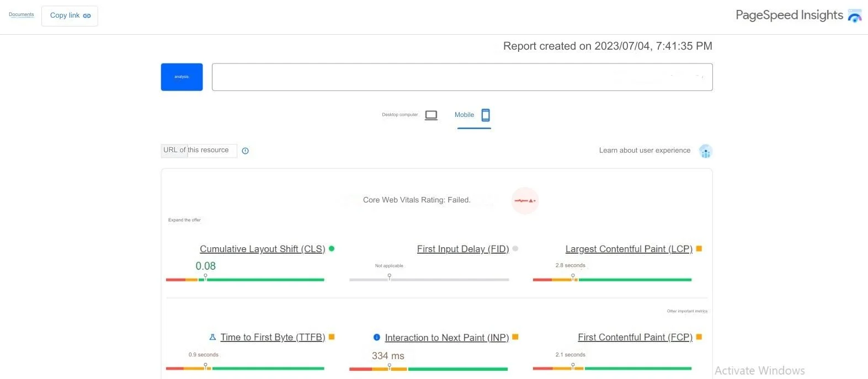868x379 pixels.
Task: Click the red Core Web Vitals failed pulse icon
Action: coord(525,201)
